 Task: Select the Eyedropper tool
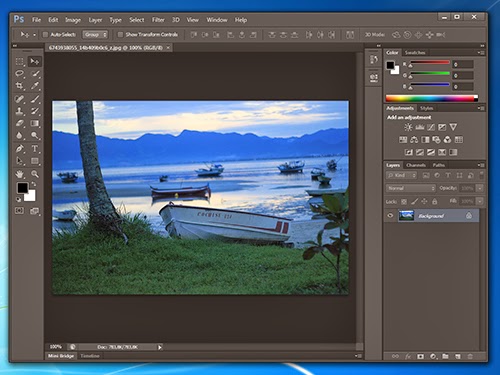tap(35, 86)
